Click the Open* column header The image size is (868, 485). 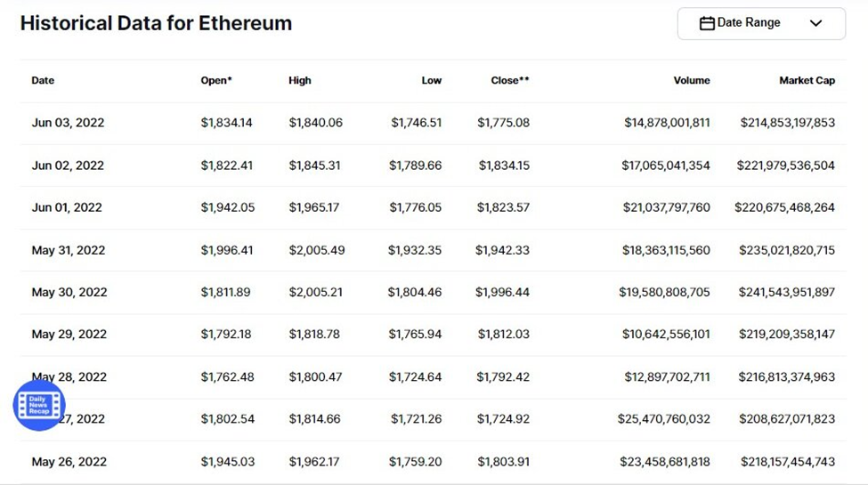click(x=216, y=80)
